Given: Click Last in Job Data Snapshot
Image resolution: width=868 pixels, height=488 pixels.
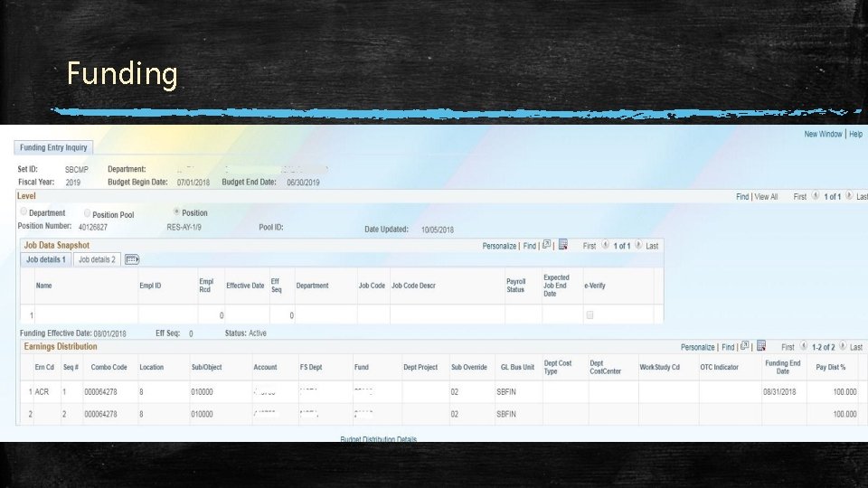Looking at the screenshot, I should click(x=652, y=246).
